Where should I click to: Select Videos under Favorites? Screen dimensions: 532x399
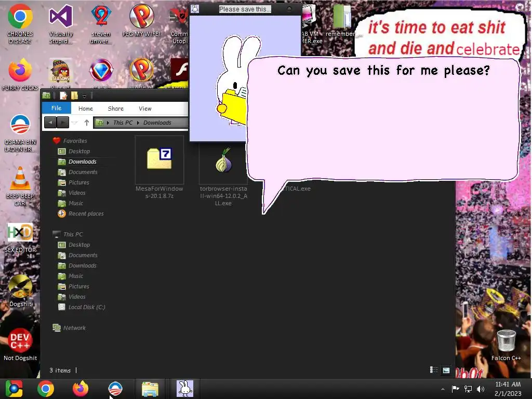click(77, 193)
